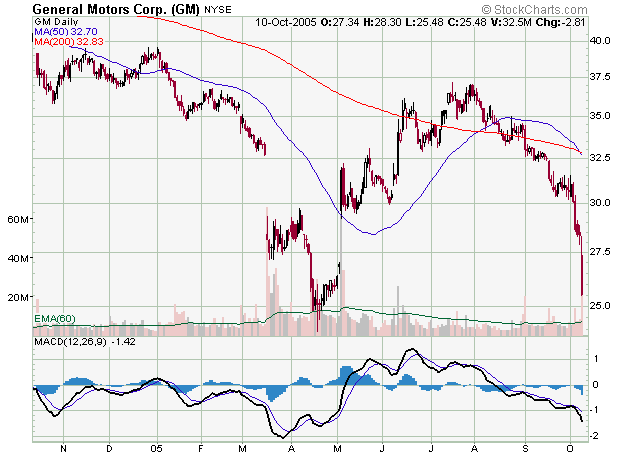
Task: Click the MACD(12,26,9) -1.42 indicator label
Action: pos(85,342)
